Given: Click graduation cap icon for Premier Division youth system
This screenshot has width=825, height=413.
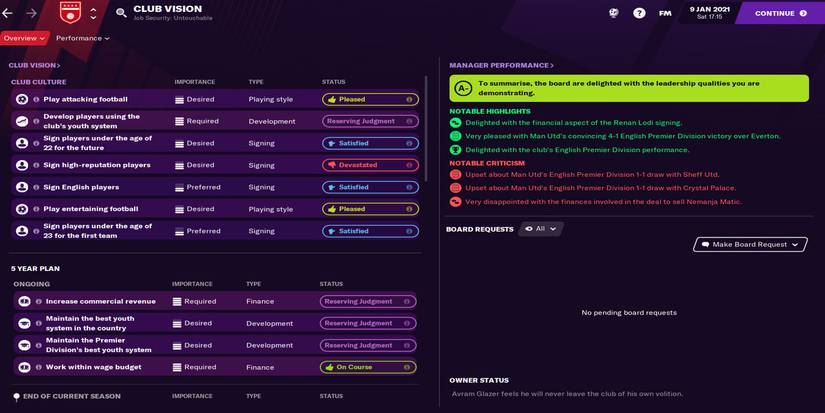Looking at the screenshot, I should (x=24, y=345).
